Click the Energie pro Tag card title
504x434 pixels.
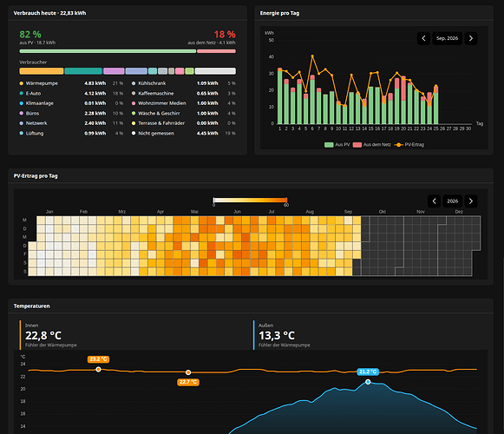pos(279,13)
